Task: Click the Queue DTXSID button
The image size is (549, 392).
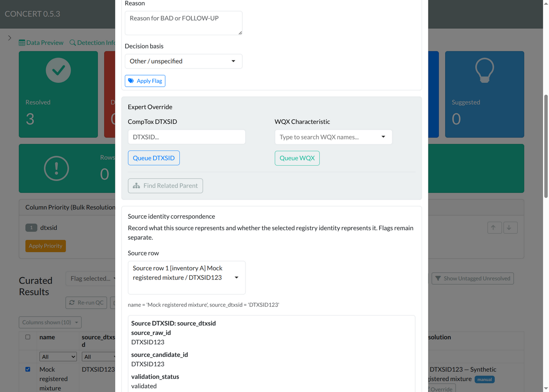Action: pos(154,158)
